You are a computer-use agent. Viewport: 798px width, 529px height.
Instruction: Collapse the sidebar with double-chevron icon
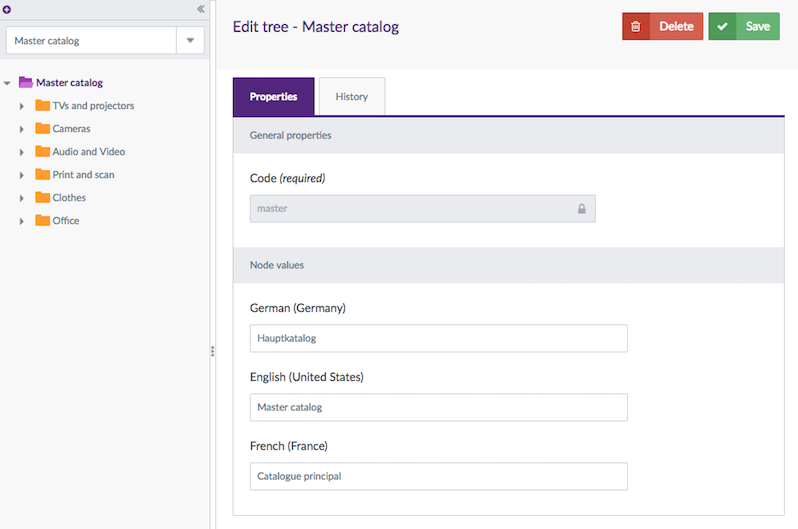pyautogui.click(x=201, y=9)
